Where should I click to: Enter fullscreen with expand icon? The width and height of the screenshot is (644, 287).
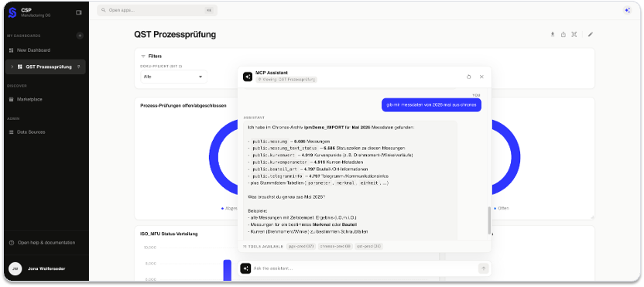(574, 35)
